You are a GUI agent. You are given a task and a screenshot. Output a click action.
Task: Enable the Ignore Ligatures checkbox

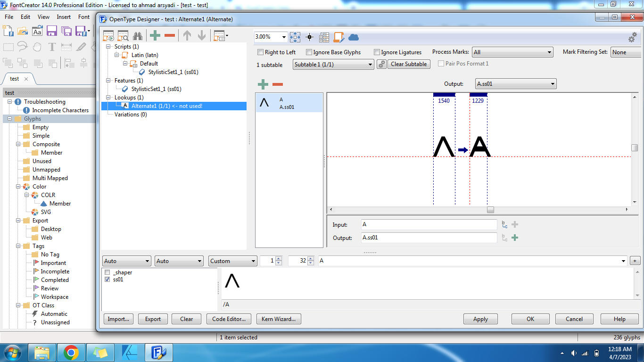377,52
